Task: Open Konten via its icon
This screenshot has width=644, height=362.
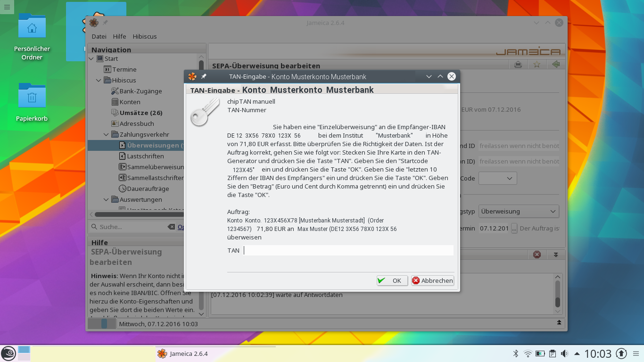Action: click(115, 102)
